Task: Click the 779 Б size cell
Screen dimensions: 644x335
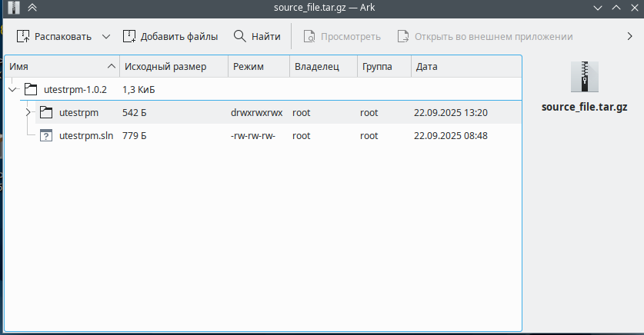Action: point(135,136)
